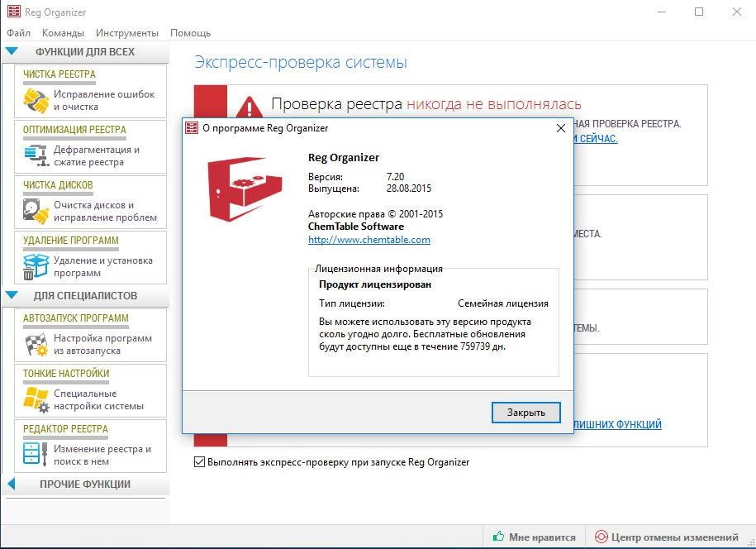This screenshot has height=549, width=756.
Task: Click the red Reg Organizer logo in dialog
Action: tap(245, 189)
